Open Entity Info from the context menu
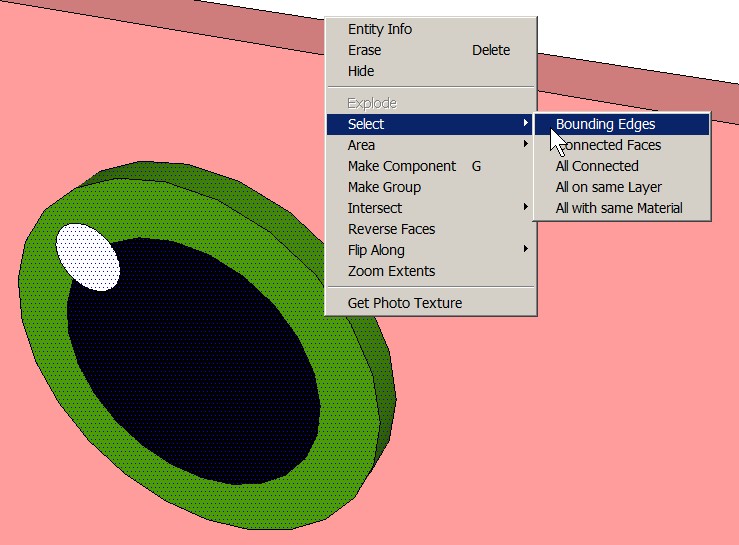 (x=379, y=29)
